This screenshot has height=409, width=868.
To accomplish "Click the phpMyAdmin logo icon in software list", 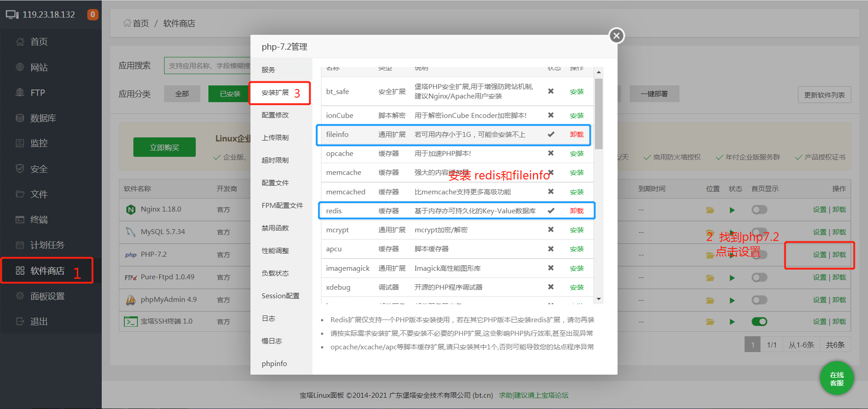I will [x=131, y=300].
